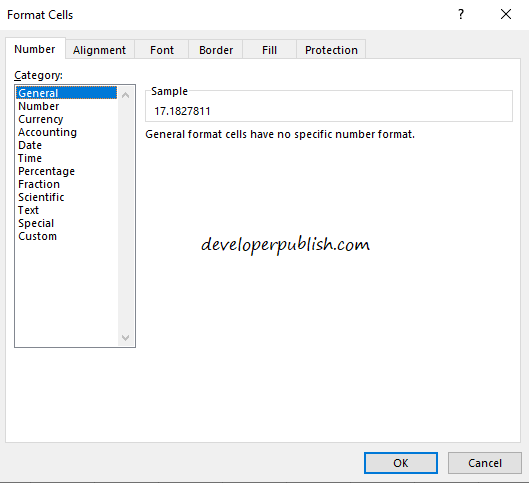Pick the Date category

click(x=30, y=145)
